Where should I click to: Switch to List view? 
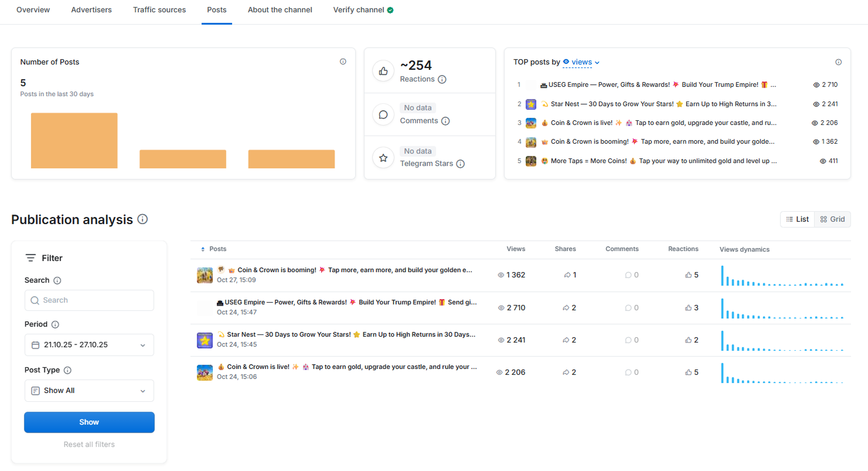click(798, 219)
